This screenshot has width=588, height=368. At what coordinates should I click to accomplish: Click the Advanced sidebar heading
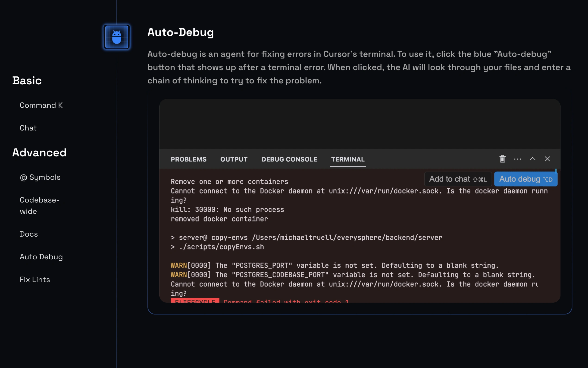pos(39,153)
